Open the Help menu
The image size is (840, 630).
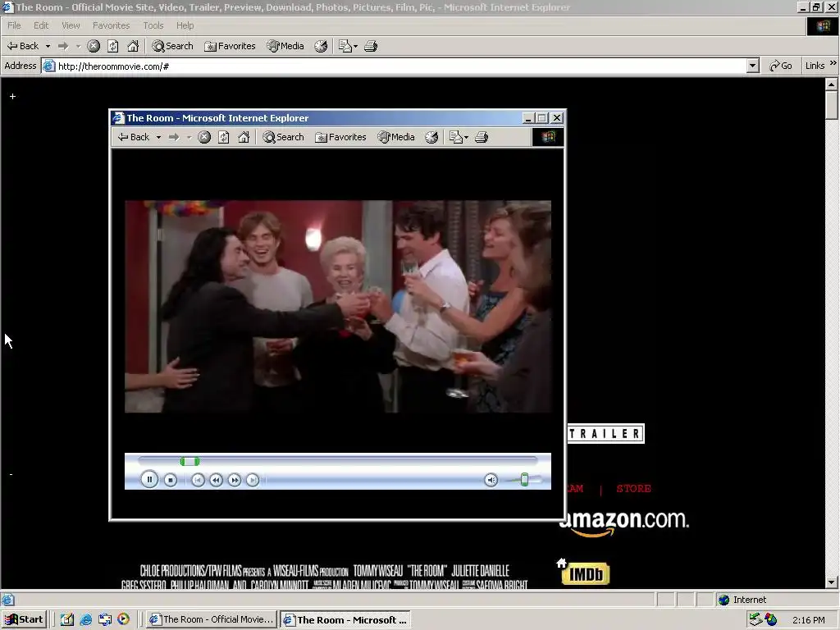185,25
